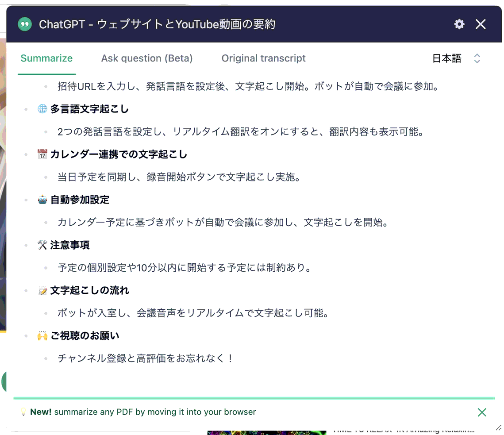Click the New! summarize any PDF message
504x435 pixels.
click(143, 412)
